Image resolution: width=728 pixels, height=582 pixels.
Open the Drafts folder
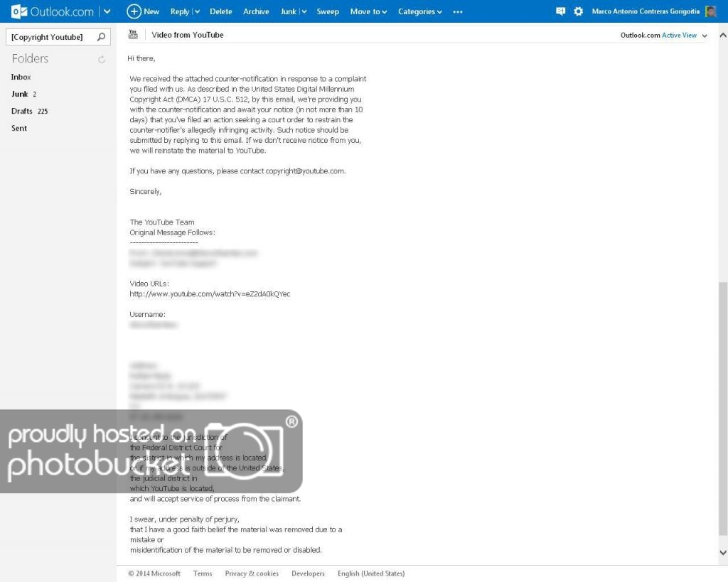[x=22, y=112]
